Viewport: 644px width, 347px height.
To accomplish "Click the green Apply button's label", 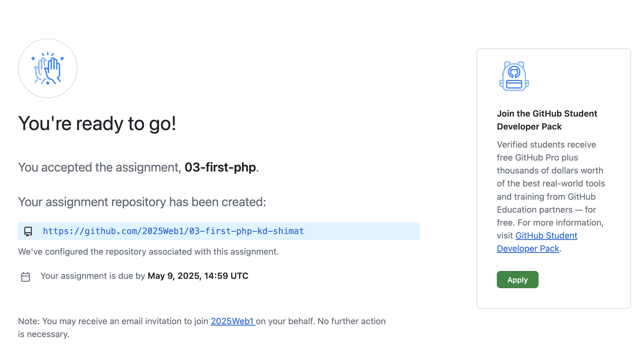I will click(517, 279).
